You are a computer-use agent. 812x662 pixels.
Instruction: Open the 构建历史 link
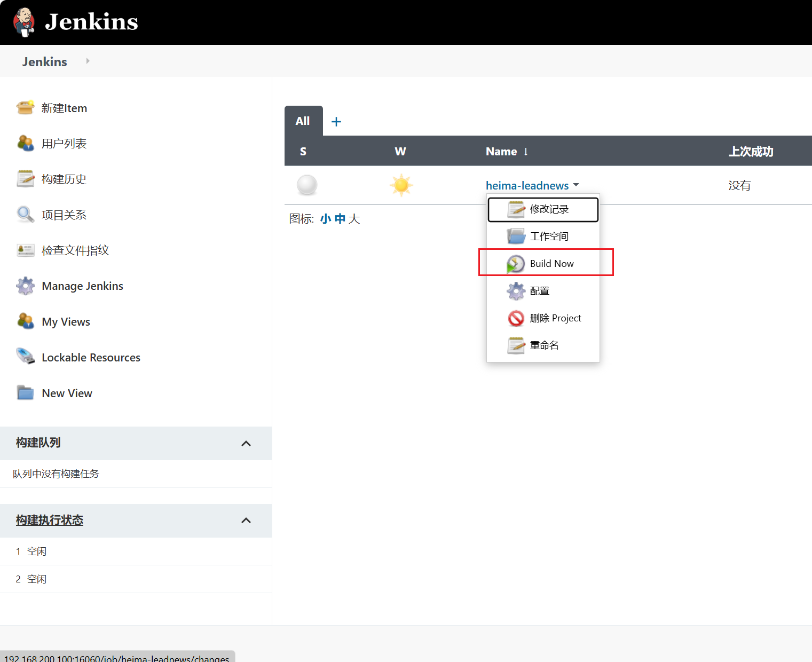(64, 179)
